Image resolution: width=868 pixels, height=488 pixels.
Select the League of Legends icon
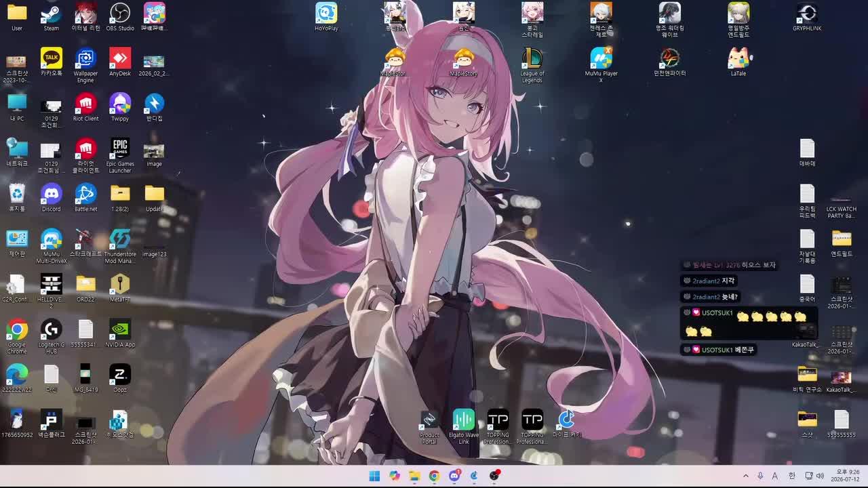coord(532,65)
